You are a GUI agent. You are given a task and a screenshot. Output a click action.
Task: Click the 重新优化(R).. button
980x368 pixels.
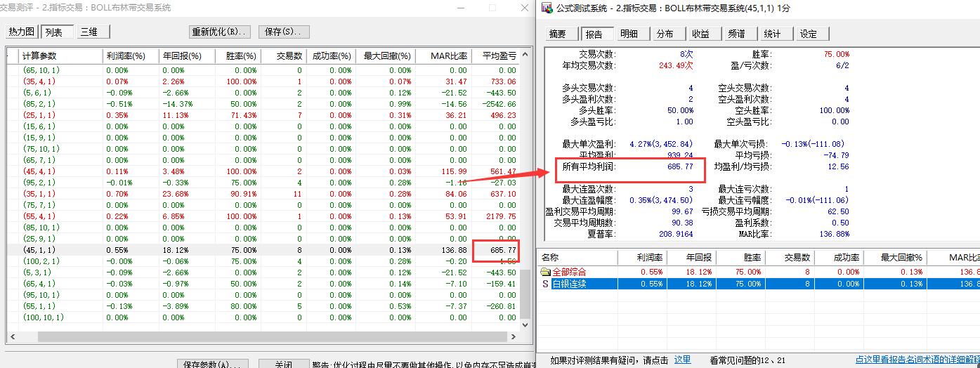[x=221, y=32]
